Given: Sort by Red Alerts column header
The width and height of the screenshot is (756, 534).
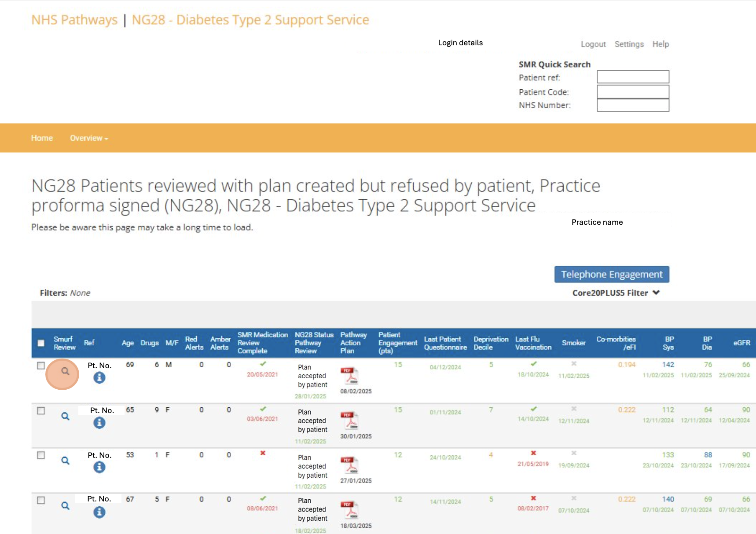Looking at the screenshot, I should tap(194, 343).
